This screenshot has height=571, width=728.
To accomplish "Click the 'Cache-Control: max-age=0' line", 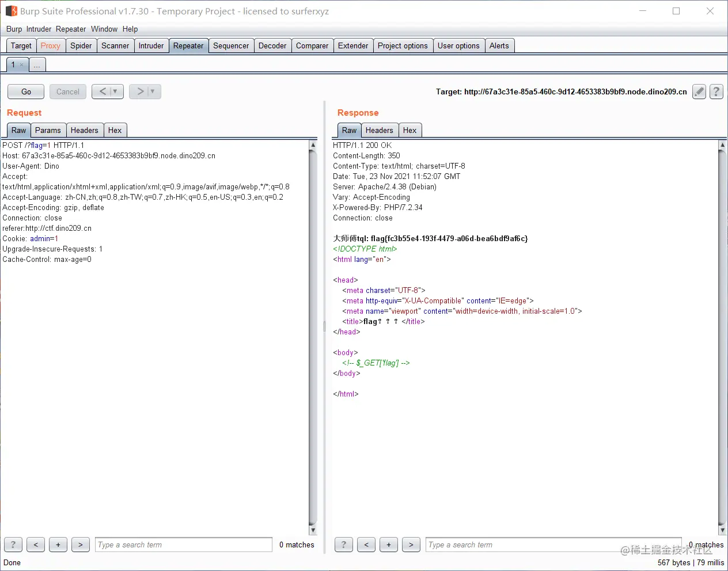I will (x=47, y=259).
